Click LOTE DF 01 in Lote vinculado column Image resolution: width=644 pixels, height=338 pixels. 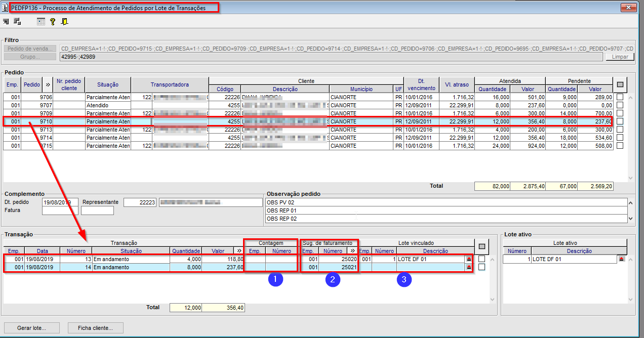click(430, 259)
